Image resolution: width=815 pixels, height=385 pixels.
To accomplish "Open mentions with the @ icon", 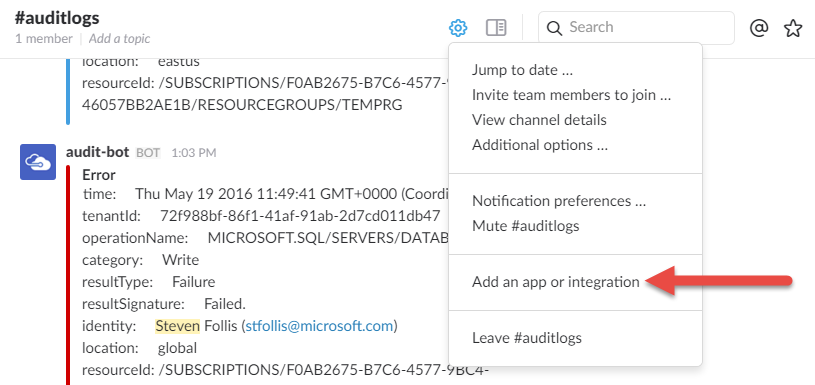I will point(759,28).
